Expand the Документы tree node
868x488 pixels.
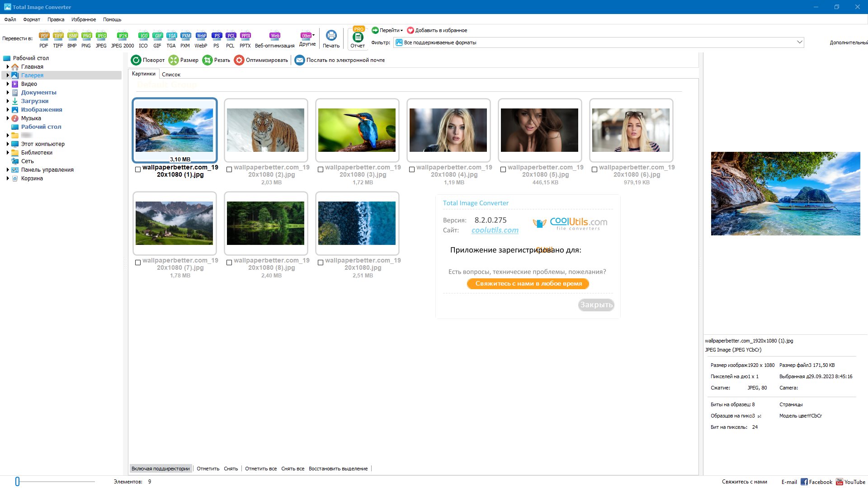[8, 93]
